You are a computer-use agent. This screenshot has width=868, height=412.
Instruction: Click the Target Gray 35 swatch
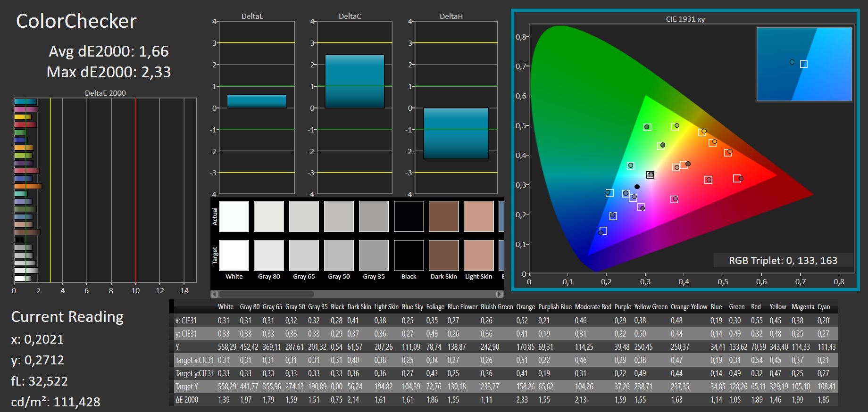(x=374, y=255)
